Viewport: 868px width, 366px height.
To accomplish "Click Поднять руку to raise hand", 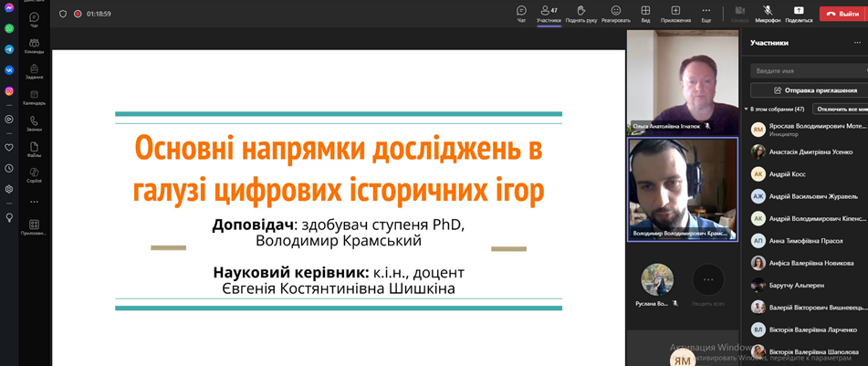I will [x=580, y=13].
